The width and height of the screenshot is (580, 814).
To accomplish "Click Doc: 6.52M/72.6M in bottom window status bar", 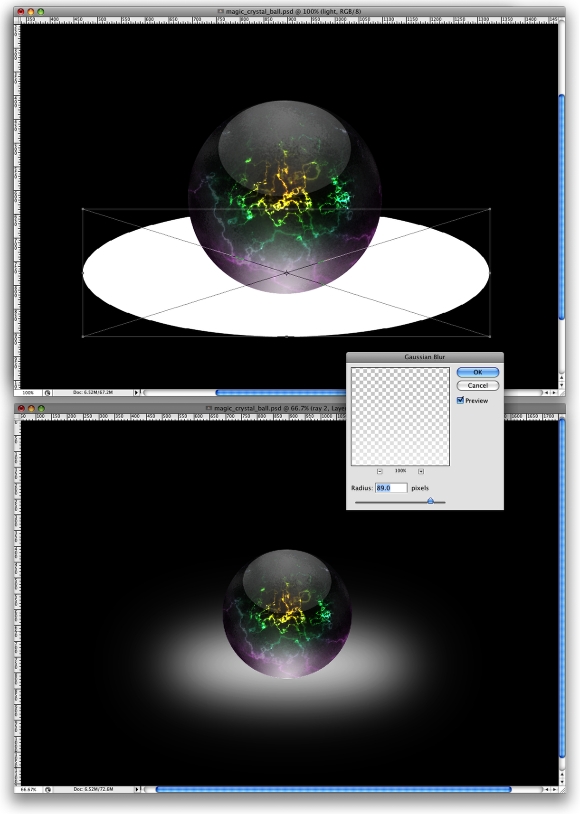I will click(x=93, y=789).
